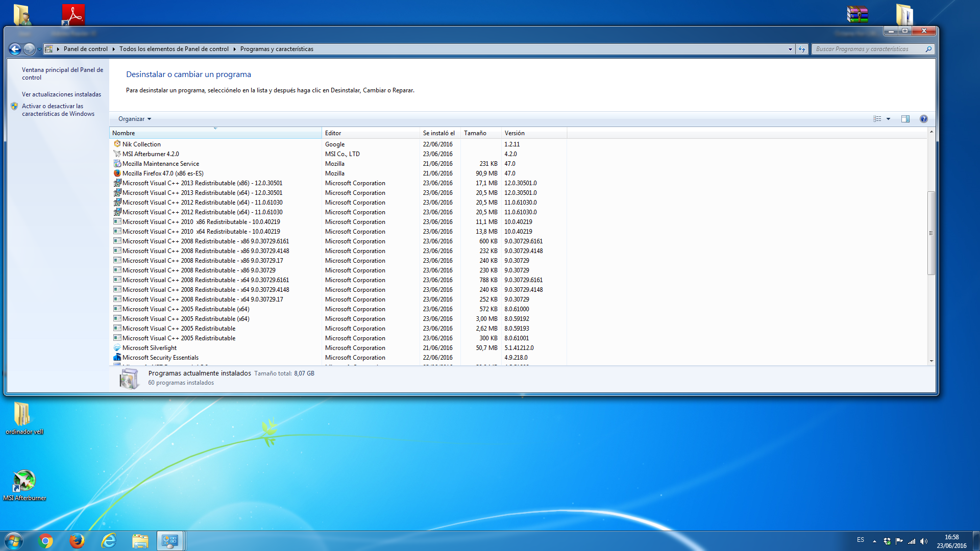Image resolution: width=980 pixels, height=551 pixels.
Task: Select Mozilla Firefox 47.0 entry
Action: click(x=163, y=173)
